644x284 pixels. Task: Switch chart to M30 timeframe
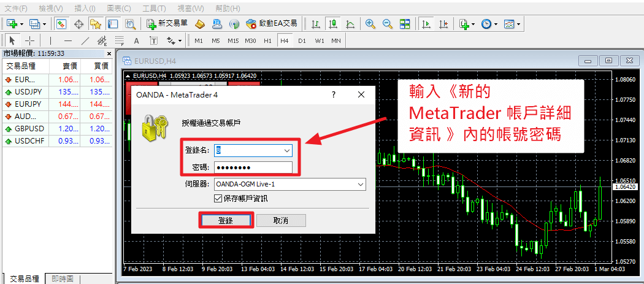[250, 40]
